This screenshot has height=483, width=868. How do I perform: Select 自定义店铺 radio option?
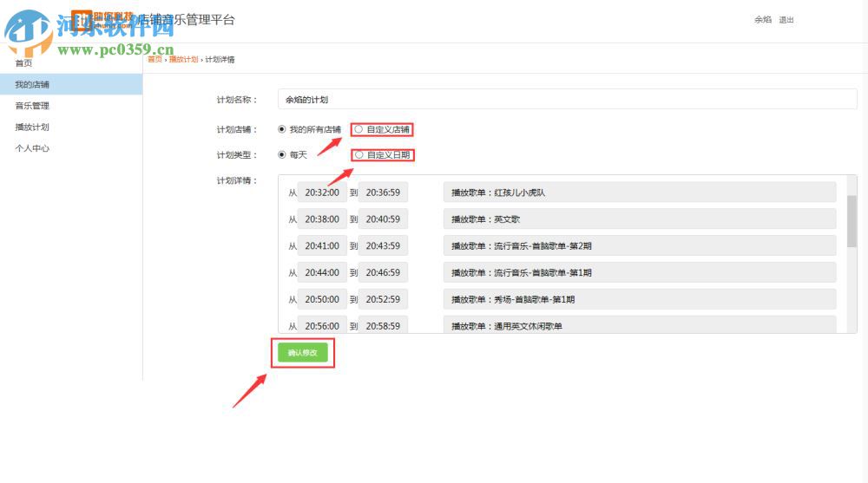(358, 129)
